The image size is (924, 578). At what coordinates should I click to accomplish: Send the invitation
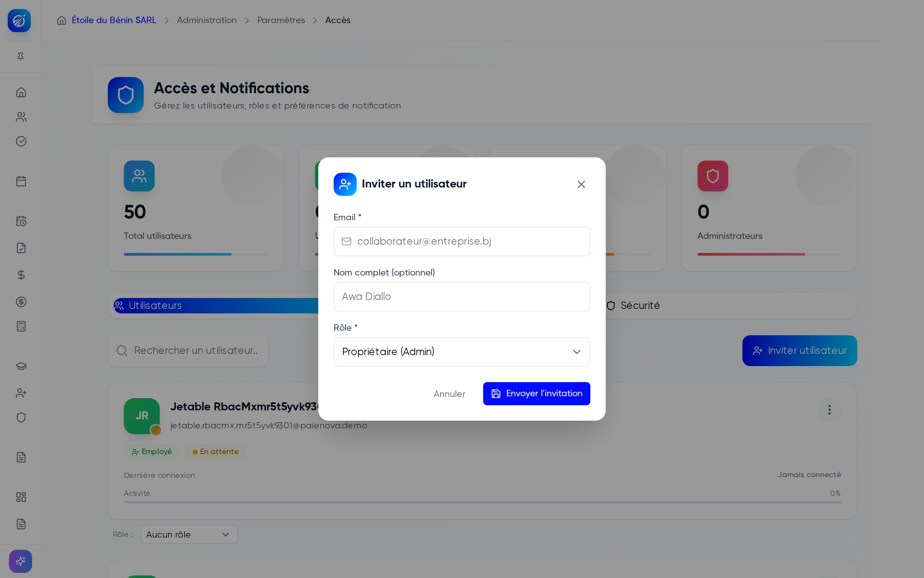coord(536,393)
